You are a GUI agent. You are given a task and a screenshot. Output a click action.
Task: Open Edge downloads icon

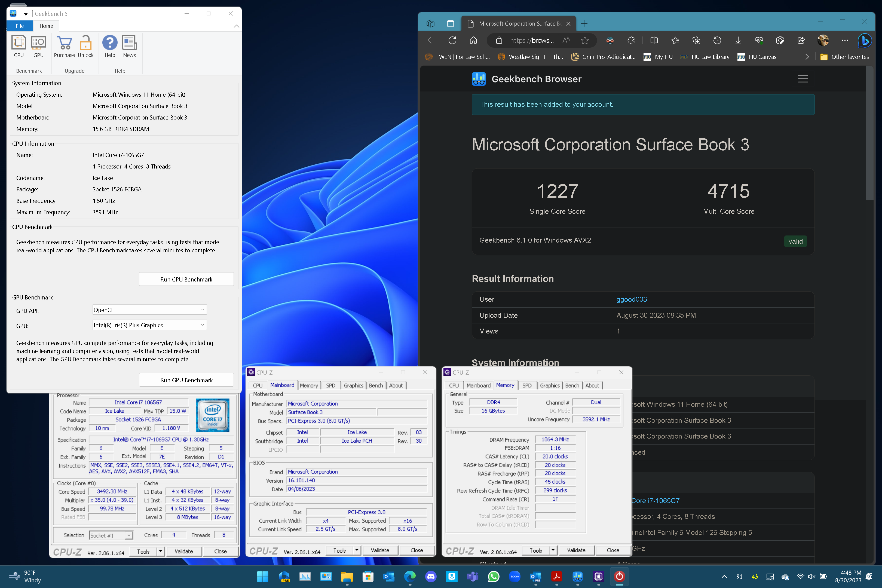pyautogui.click(x=738, y=41)
